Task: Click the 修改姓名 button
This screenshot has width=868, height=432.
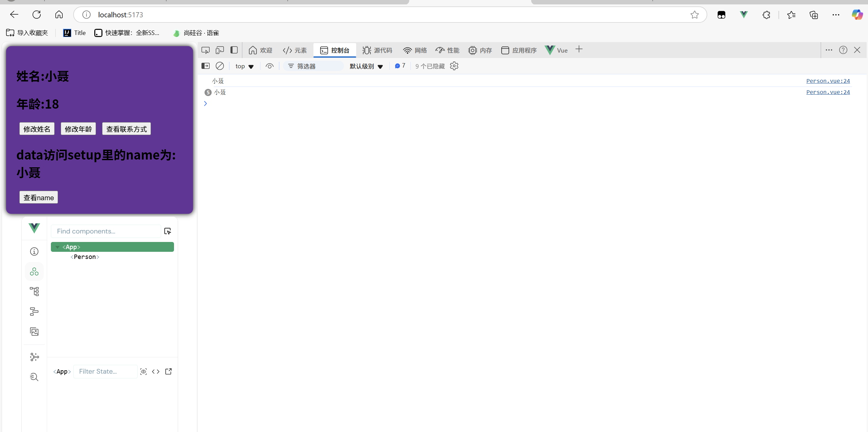Action: tap(37, 129)
